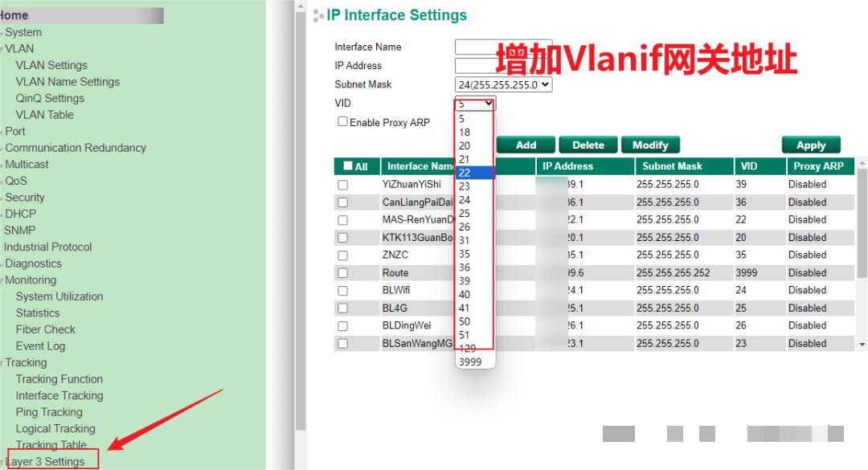Pick VID 41 from dropdown list

(475, 308)
